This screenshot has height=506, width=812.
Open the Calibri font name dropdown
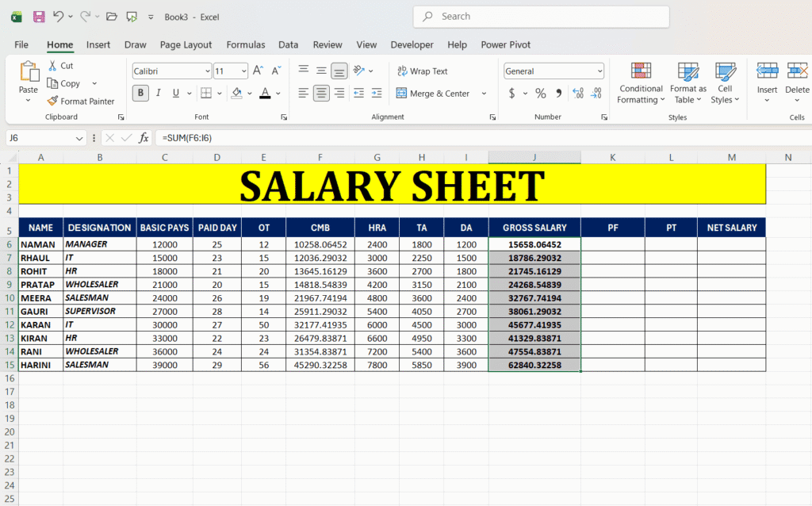(207, 71)
